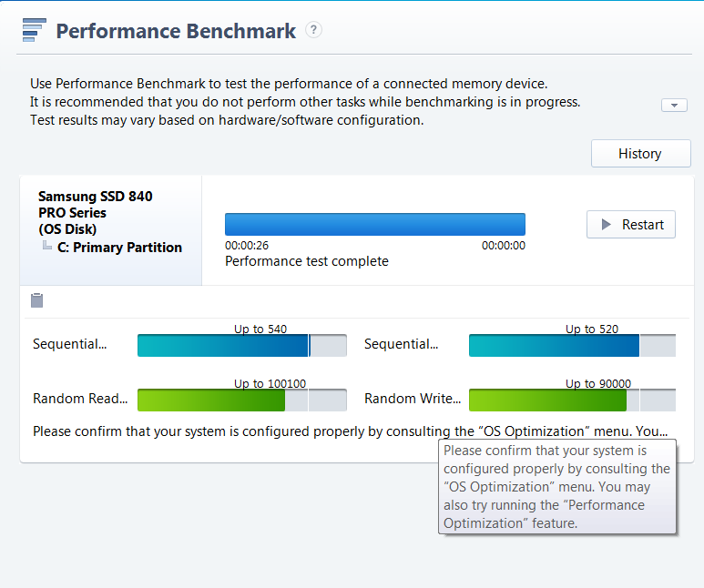This screenshot has width=704, height=588.
Task: Select Samsung SSD 840 PRO Series disk
Action: click(x=96, y=213)
